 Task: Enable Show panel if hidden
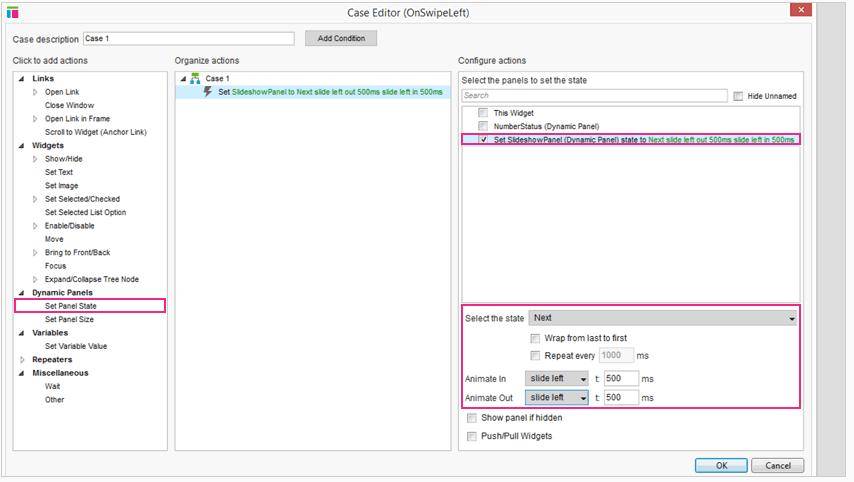(x=472, y=418)
